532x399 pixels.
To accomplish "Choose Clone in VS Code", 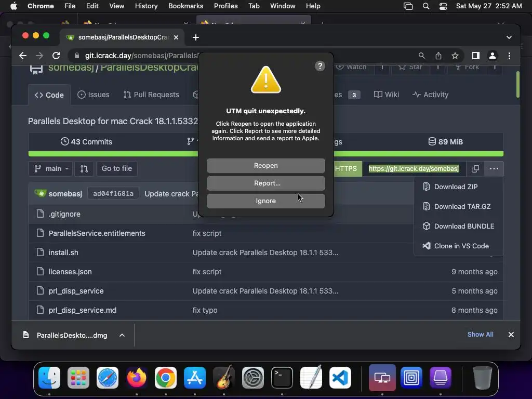I will pos(458,246).
